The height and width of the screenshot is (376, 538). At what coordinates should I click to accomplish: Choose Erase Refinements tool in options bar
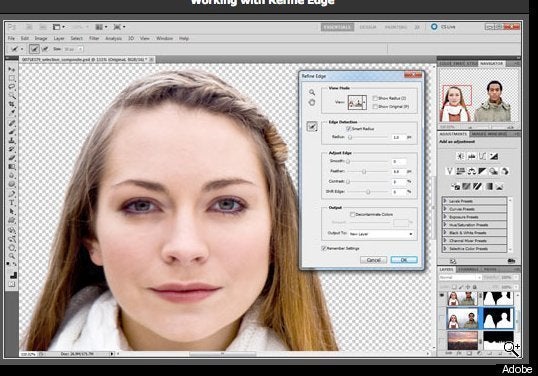click(45, 49)
